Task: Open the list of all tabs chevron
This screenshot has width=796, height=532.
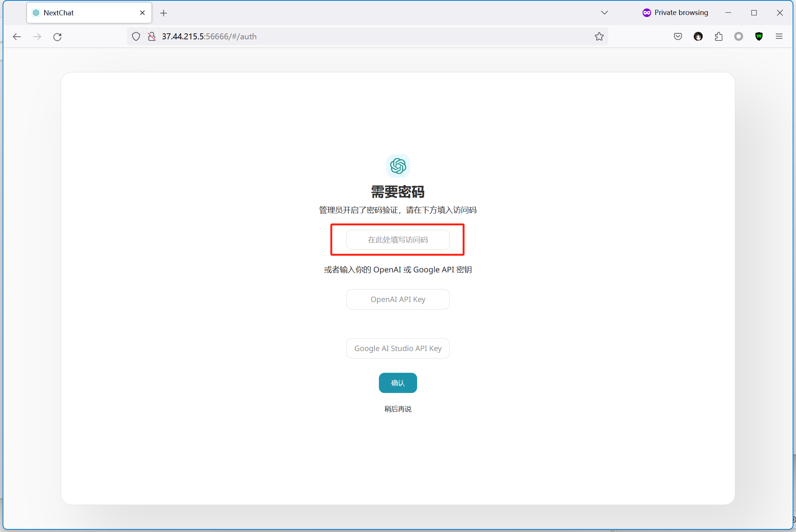Action: [604, 12]
